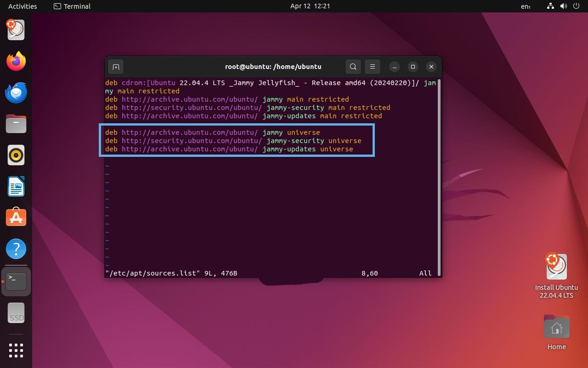Image resolution: width=588 pixels, height=368 pixels.
Task: Open the en keyboard layout selector
Action: click(x=525, y=6)
